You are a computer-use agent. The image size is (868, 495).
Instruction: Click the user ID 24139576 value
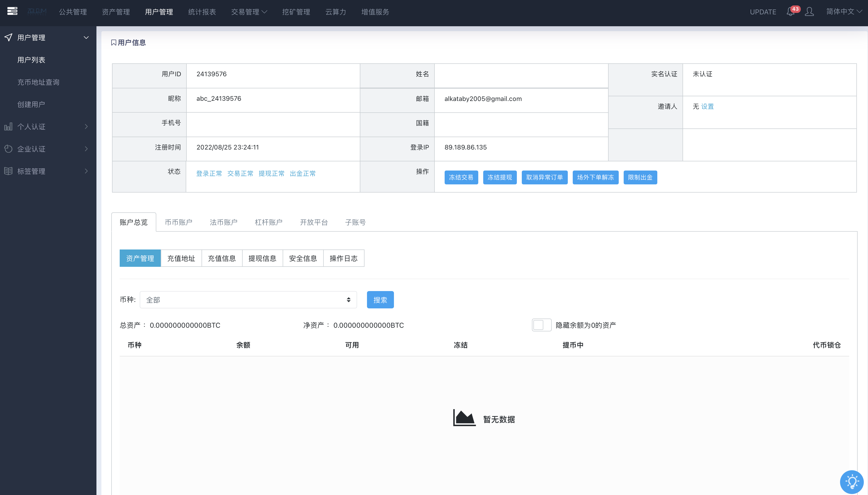[x=212, y=74]
